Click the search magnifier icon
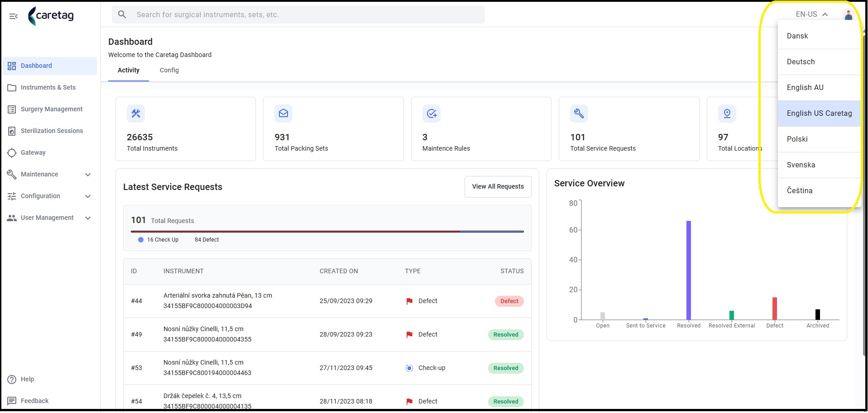This screenshot has width=868, height=413. [x=122, y=14]
